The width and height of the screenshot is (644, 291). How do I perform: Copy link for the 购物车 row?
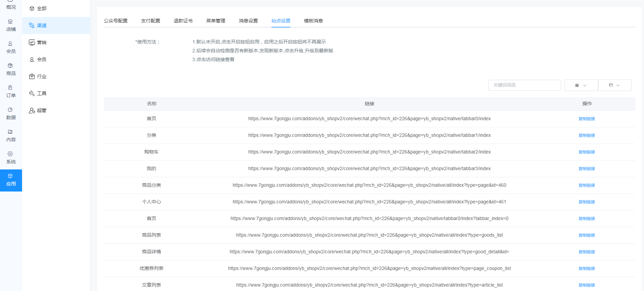pyautogui.click(x=587, y=152)
